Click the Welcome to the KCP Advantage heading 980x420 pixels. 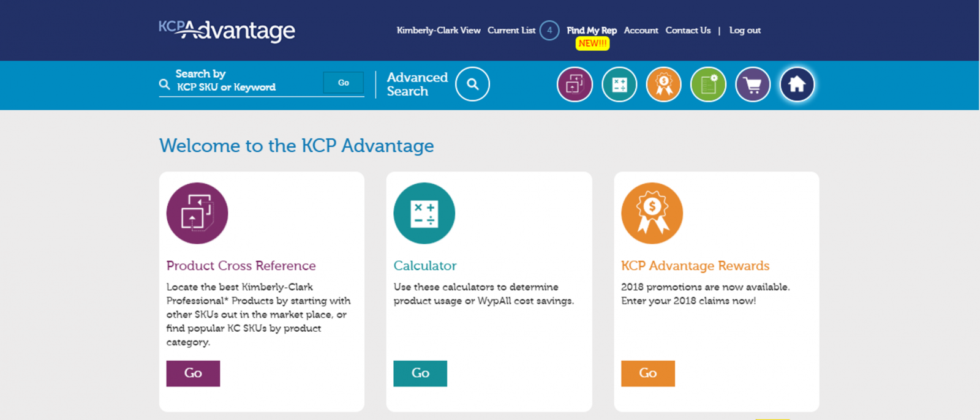coord(296,146)
